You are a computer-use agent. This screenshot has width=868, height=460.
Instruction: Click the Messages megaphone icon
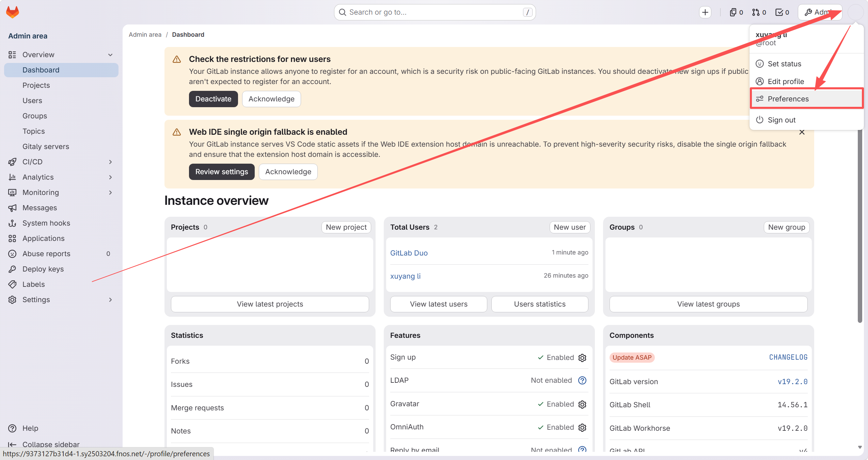click(x=12, y=208)
